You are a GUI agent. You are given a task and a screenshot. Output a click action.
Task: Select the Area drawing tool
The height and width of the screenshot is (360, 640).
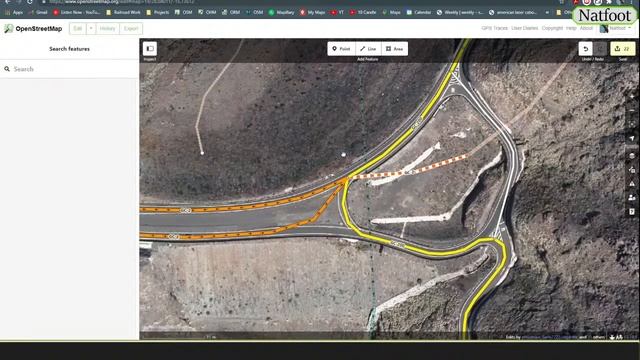[x=395, y=49]
